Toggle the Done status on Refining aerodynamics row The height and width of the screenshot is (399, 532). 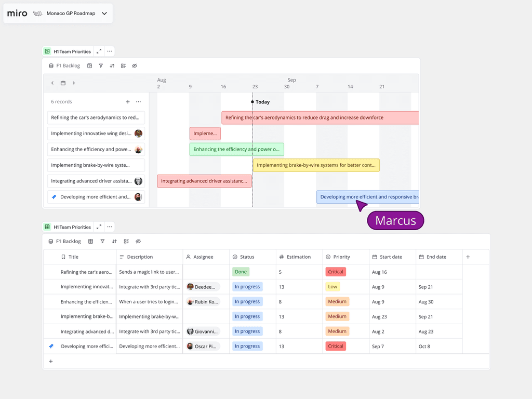click(x=241, y=271)
